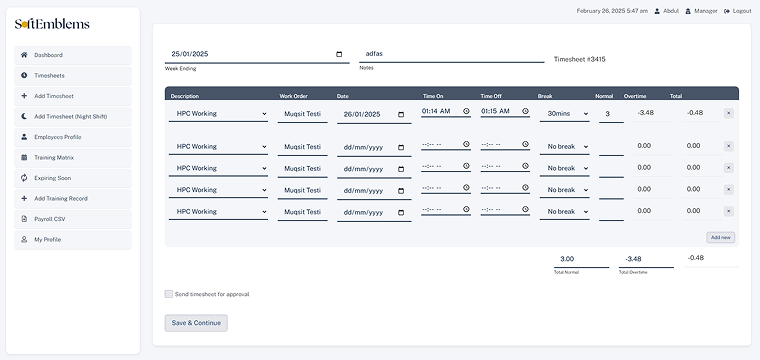This screenshot has width=760, height=360.
Task: Open fourth row No break dropdown
Action: [565, 190]
